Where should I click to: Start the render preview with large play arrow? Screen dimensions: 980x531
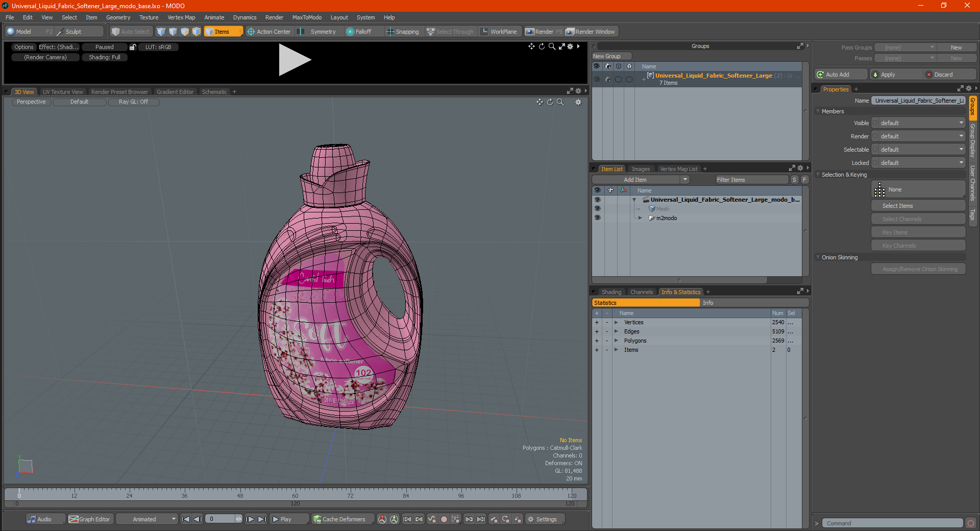click(x=295, y=60)
